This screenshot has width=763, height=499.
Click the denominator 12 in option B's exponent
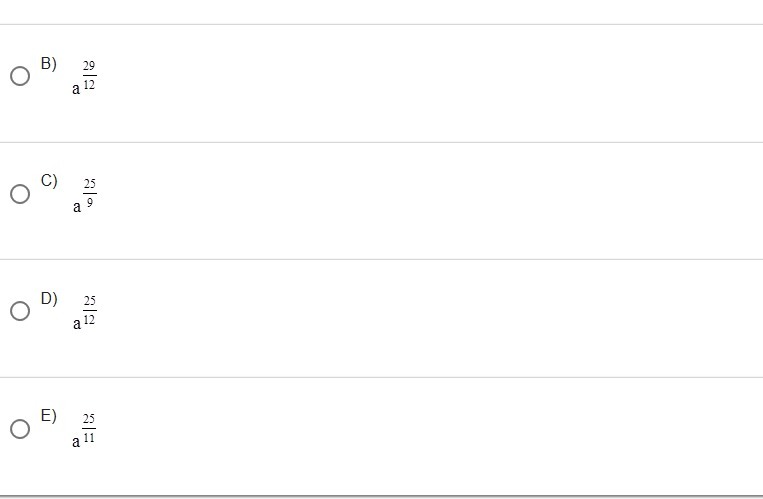pos(89,84)
